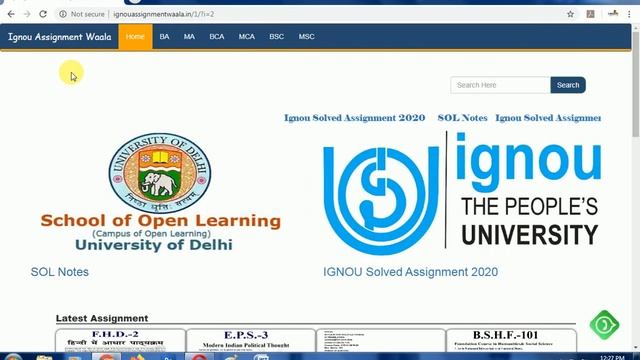Reload the page with the refresh icon
640x360 pixels.
(x=43, y=14)
